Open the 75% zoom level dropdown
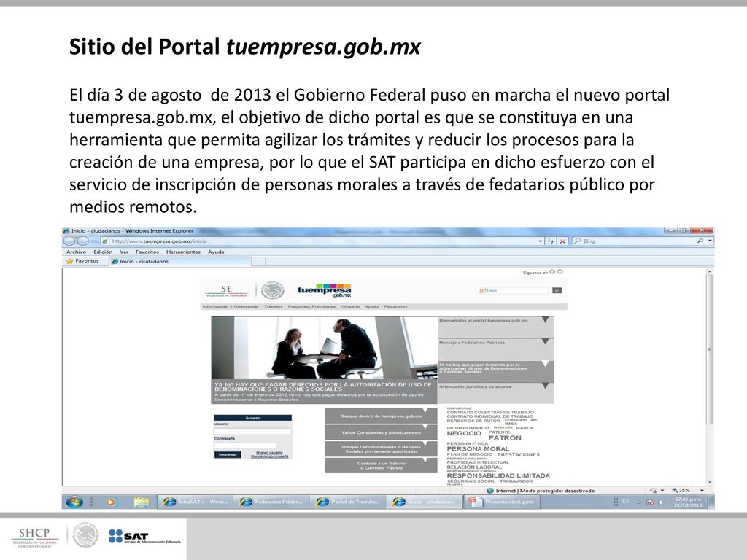This screenshot has height=560, width=747. point(702,491)
